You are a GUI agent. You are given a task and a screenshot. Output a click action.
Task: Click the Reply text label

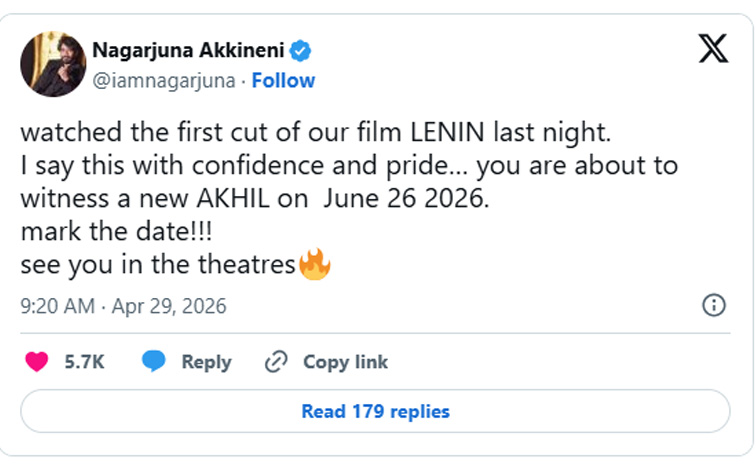point(206,362)
